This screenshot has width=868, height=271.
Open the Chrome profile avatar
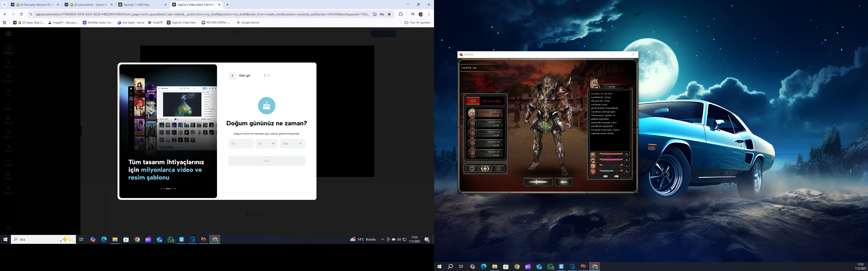coord(421,14)
